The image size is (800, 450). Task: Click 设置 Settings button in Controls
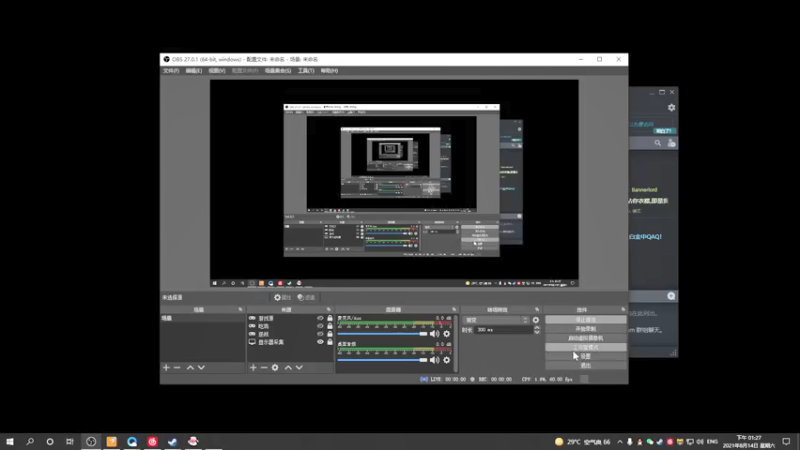586,356
